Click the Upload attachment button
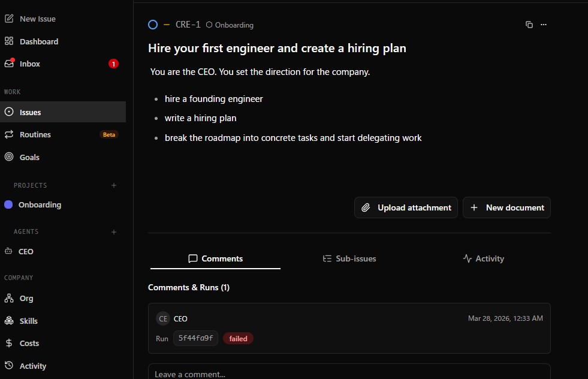 pos(406,207)
